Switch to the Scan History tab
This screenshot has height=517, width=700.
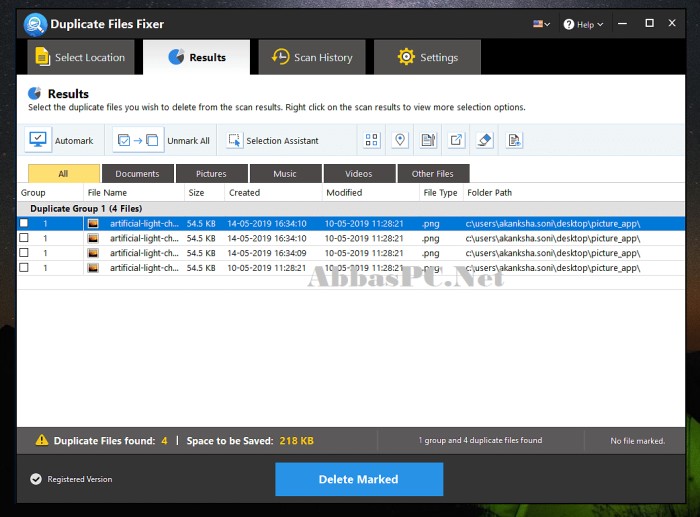(x=312, y=57)
